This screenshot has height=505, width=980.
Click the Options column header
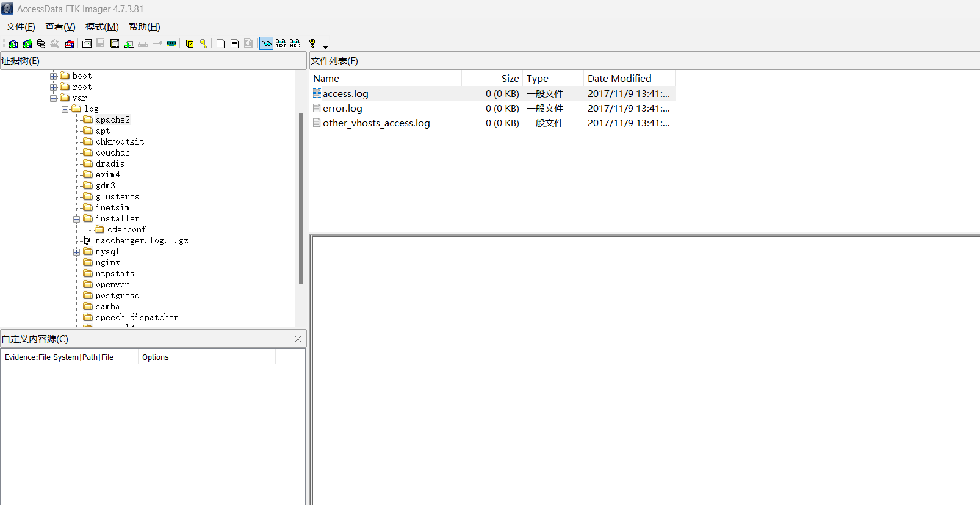point(207,357)
